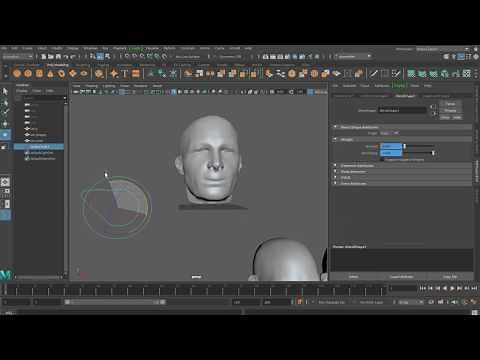Click the Load Attributes button
This screenshot has height=360, width=480.
click(402, 277)
